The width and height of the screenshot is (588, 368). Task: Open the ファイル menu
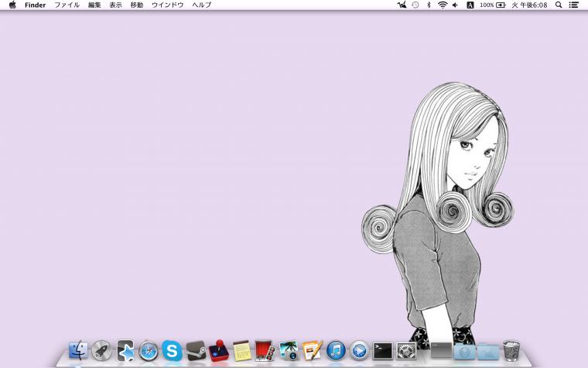click(67, 5)
